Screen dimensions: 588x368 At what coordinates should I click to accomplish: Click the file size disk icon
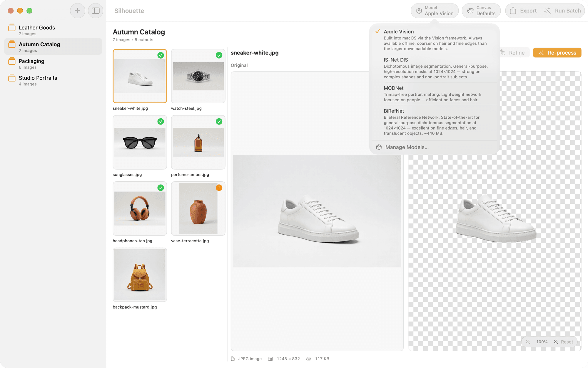click(x=308, y=359)
